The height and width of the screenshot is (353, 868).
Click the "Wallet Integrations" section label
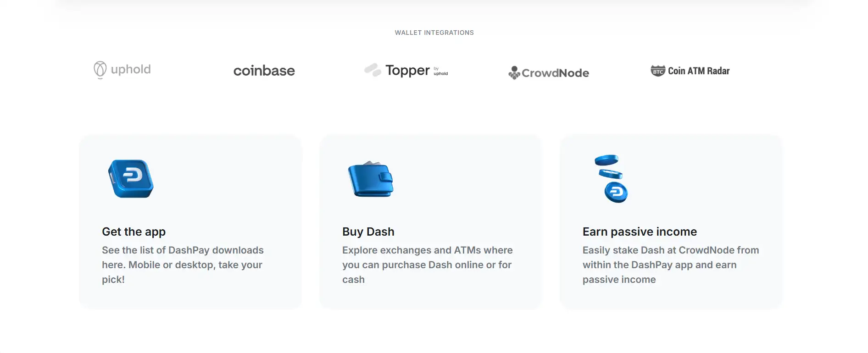434,33
